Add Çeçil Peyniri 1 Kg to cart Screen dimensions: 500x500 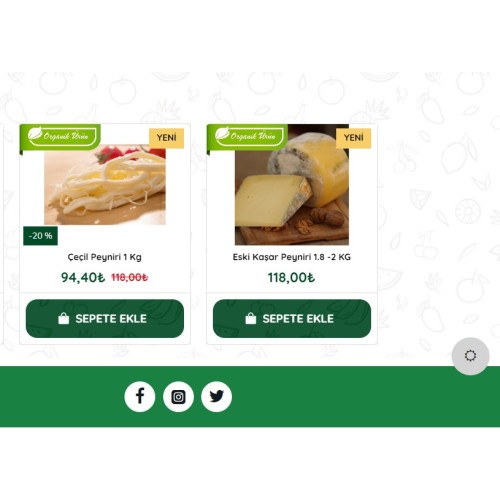(105, 319)
